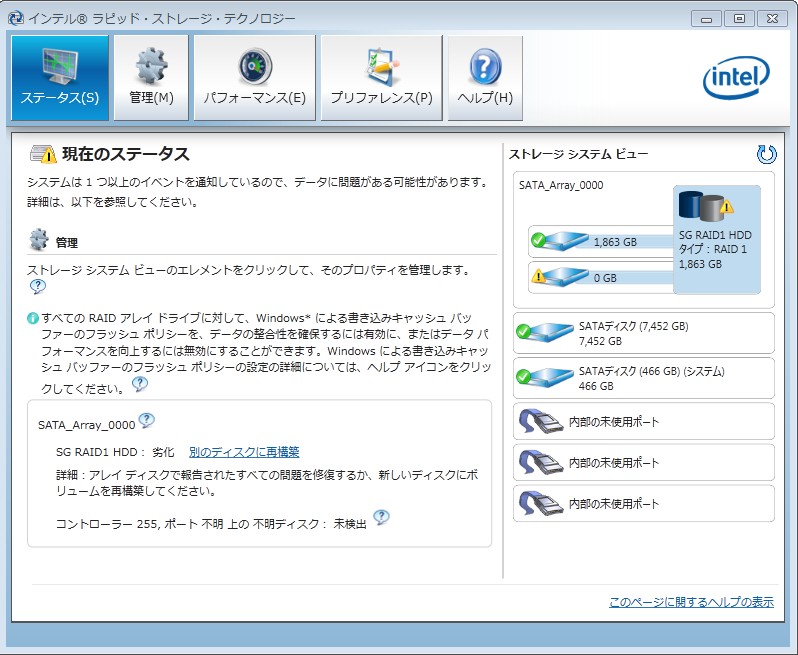Viewport: 798px width, 655px height.
Task: Switch to the ステータス(S) tab
Action: pyautogui.click(x=60, y=78)
